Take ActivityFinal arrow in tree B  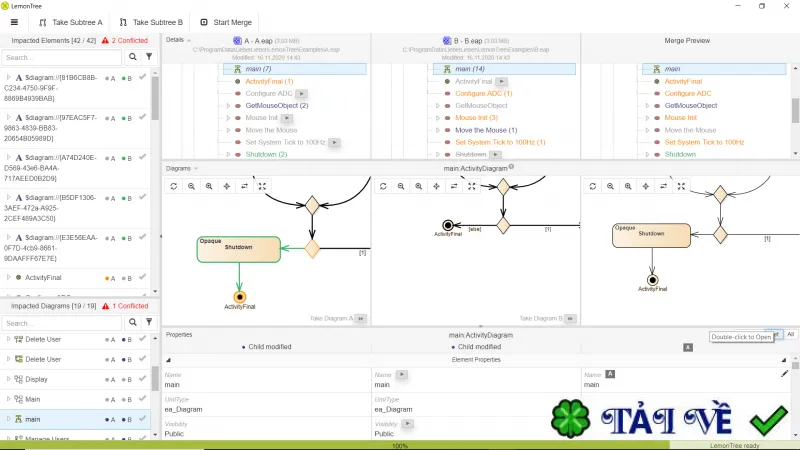pyautogui.click(x=502, y=81)
